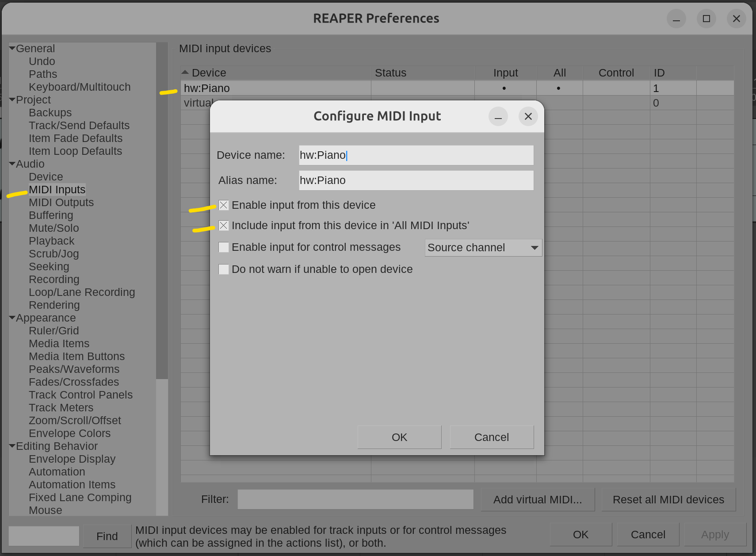The width and height of the screenshot is (756, 556).
Task: Open the Fades/Crossfades preferences page
Action: [x=74, y=382]
